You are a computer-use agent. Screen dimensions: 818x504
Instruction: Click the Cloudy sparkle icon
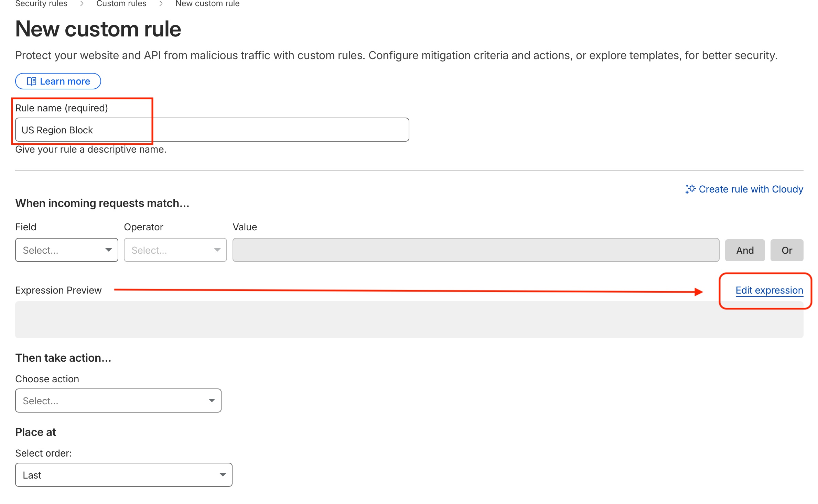[x=690, y=189]
